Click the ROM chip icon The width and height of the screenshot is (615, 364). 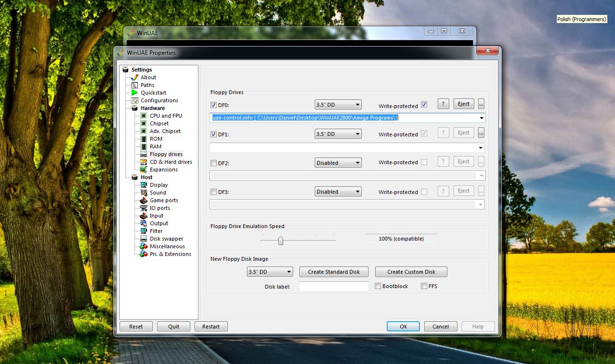pos(144,139)
